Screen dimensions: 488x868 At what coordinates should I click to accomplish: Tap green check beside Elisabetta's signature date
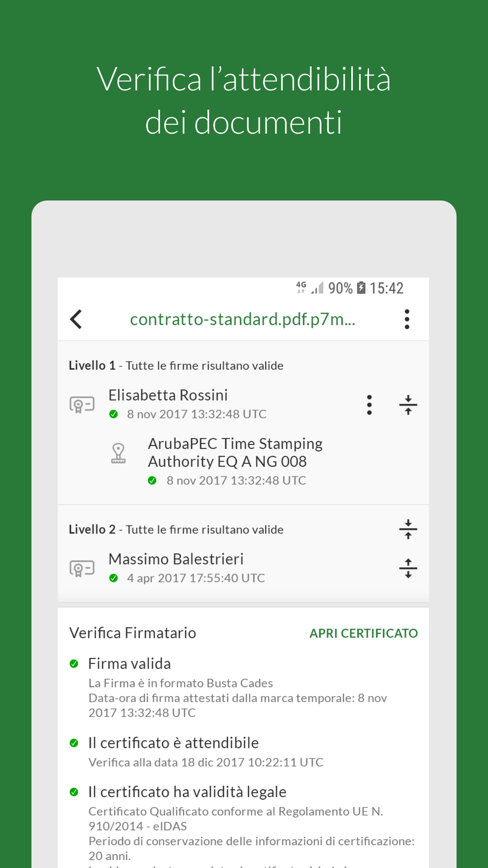(x=114, y=414)
